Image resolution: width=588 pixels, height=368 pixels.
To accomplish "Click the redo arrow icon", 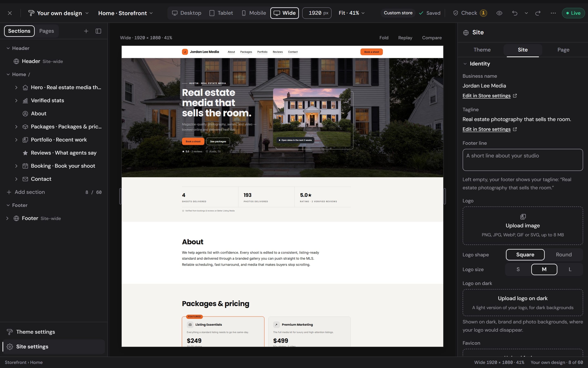I will [x=538, y=13].
